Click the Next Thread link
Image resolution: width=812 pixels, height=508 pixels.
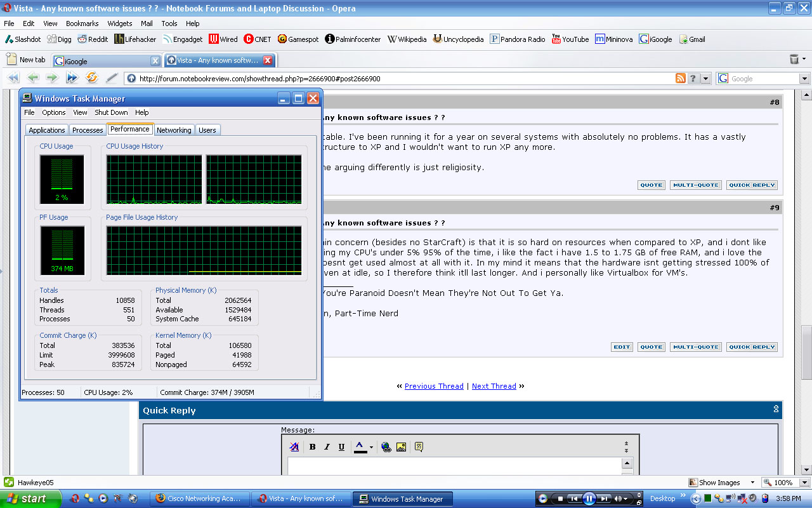pyautogui.click(x=494, y=386)
